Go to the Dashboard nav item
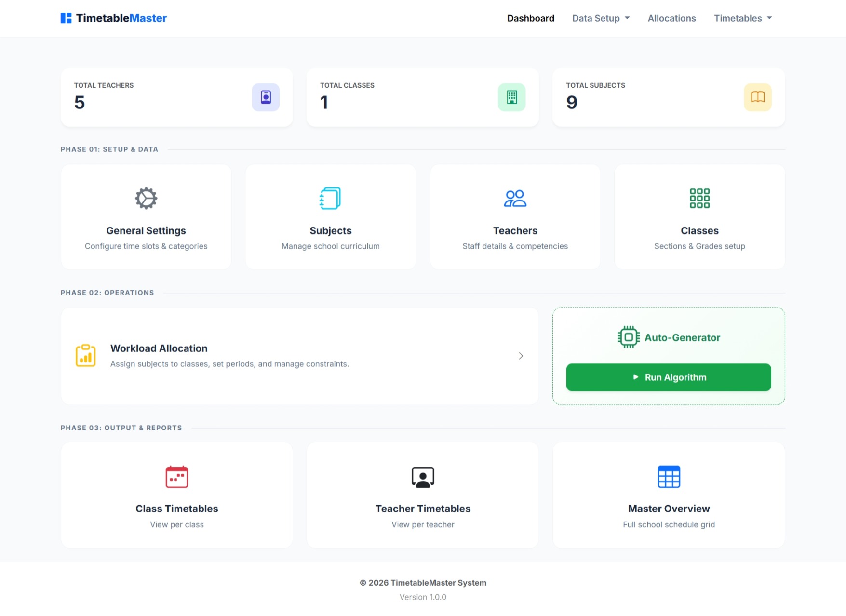The height and width of the screenshot is (616, 846). (x=530, y=18)
